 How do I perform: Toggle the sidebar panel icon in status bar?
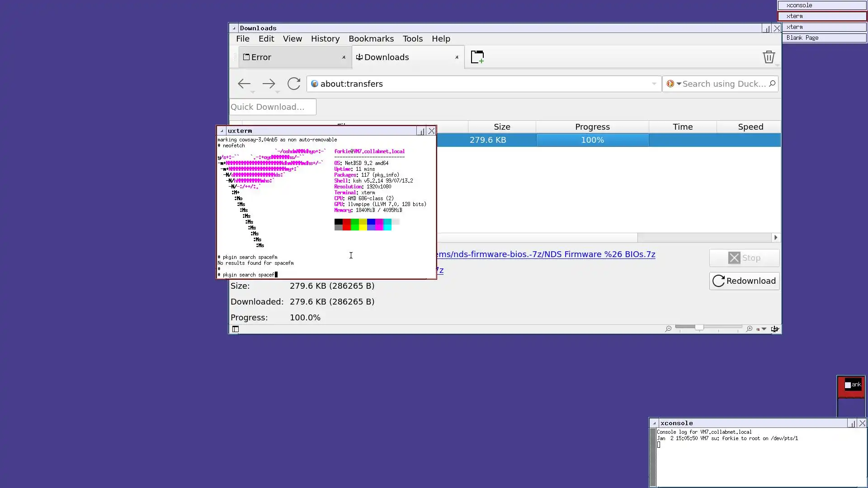[236, 329]
